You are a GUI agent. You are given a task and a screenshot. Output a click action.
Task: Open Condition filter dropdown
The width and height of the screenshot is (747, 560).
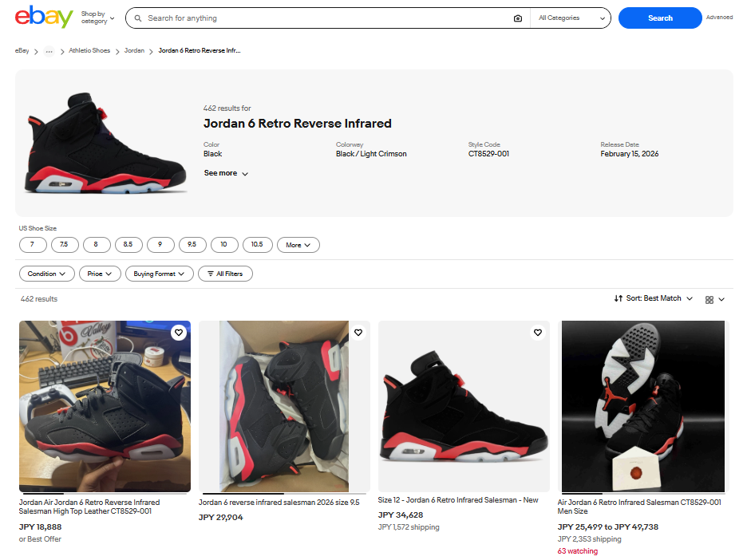pyautogui.click(x=46, y=274)
